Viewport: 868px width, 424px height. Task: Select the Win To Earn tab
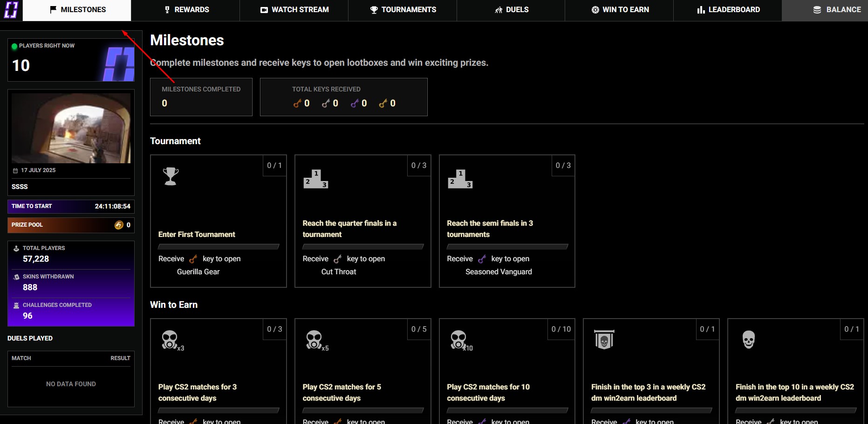(620, 10)
